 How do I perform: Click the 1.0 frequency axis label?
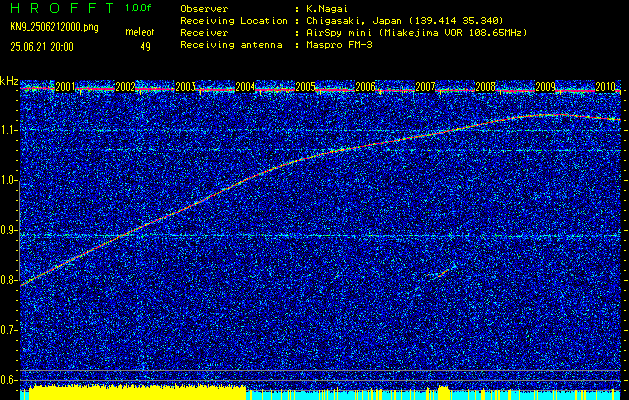tap(9, 180)
